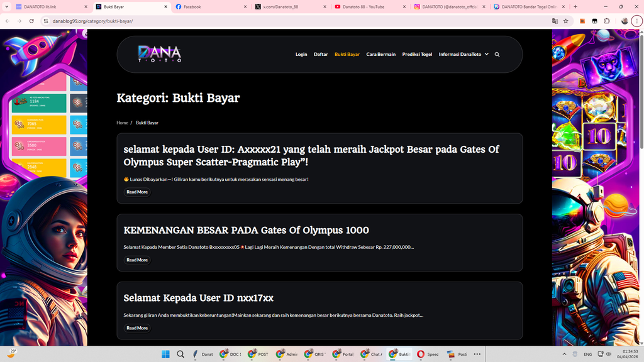Open the weather widget showing 29°
Image resolution: width=644 pixels, height=362 pixels.
(11, 354)
